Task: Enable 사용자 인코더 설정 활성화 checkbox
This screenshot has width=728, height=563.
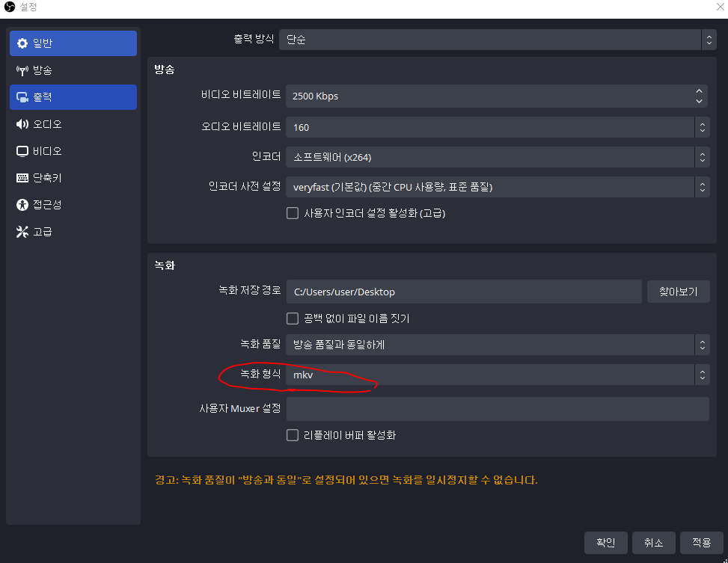Action: pyautogui.click(x=293, y=213)
